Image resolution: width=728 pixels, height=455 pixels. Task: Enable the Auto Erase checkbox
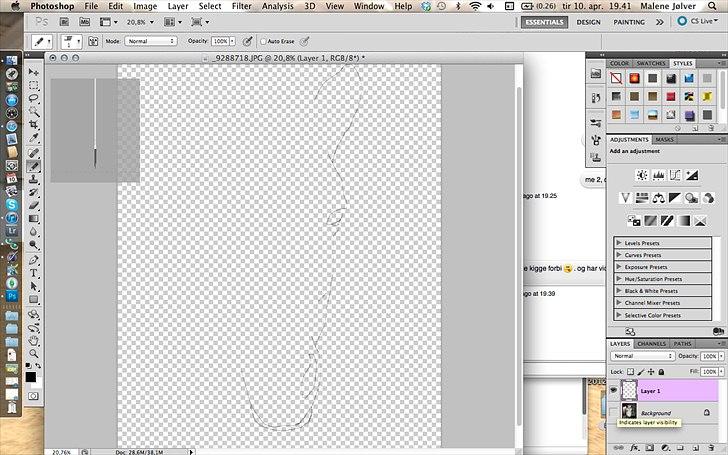(262, 42)
